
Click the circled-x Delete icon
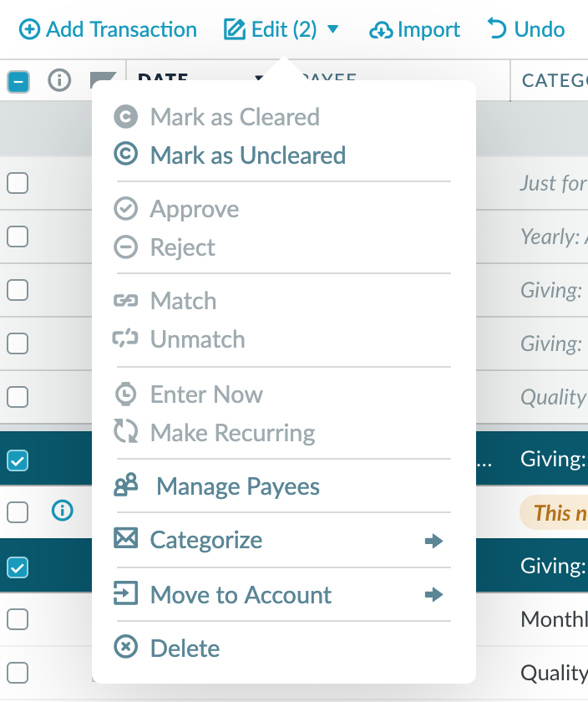tap(127, 648)
